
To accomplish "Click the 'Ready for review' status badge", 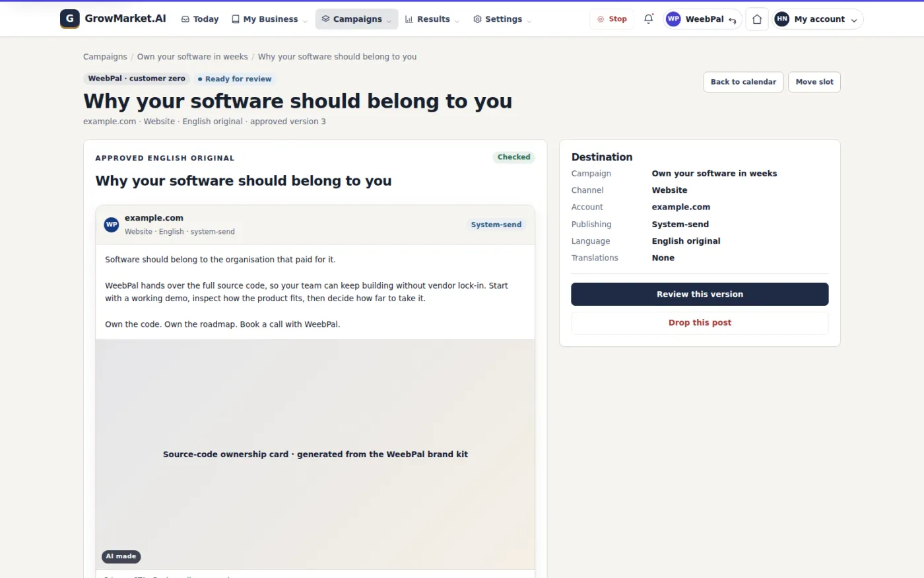I will coord(235,79).
